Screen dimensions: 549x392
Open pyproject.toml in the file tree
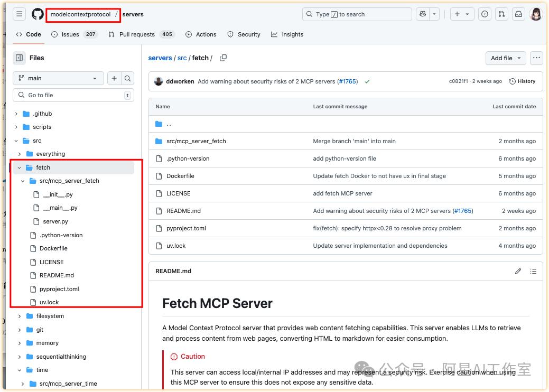pyautogui.click(x=59, y=289)
